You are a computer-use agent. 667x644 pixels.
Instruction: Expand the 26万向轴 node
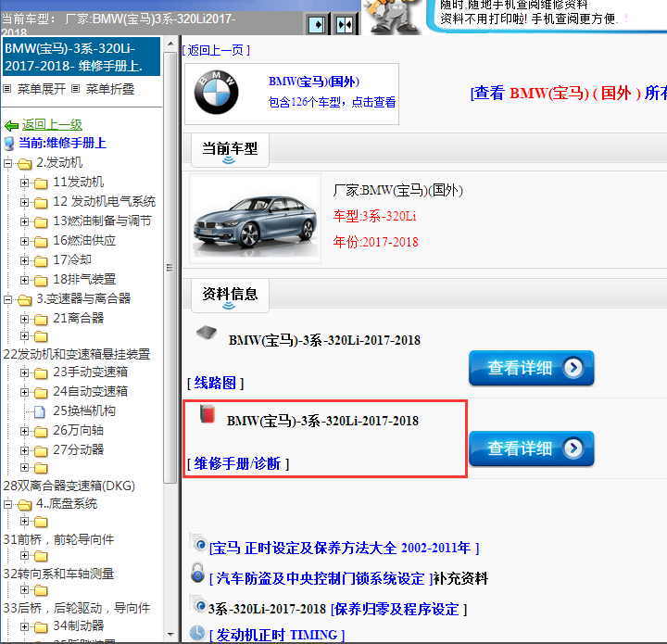[24, 431]
